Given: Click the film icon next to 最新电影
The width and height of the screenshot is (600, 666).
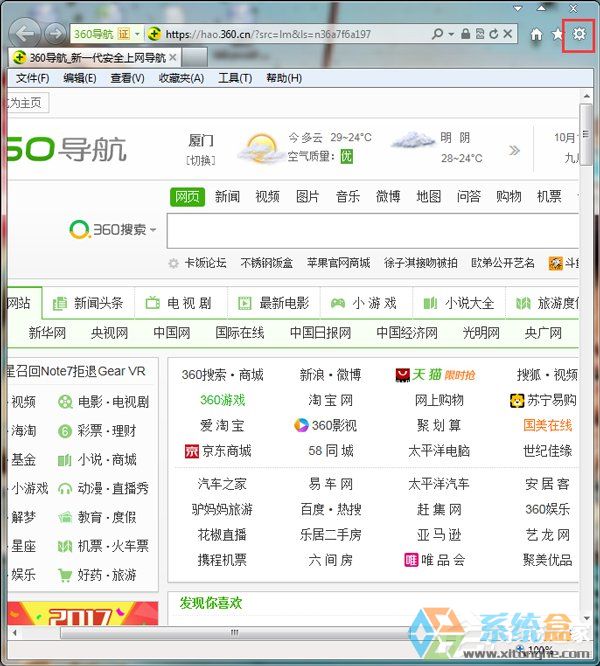Looking at the screenshot, I should (245, 303).
